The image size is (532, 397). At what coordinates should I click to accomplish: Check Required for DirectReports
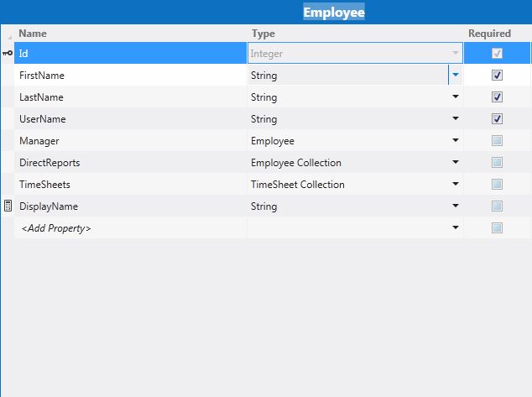click(x=497, y=162)
